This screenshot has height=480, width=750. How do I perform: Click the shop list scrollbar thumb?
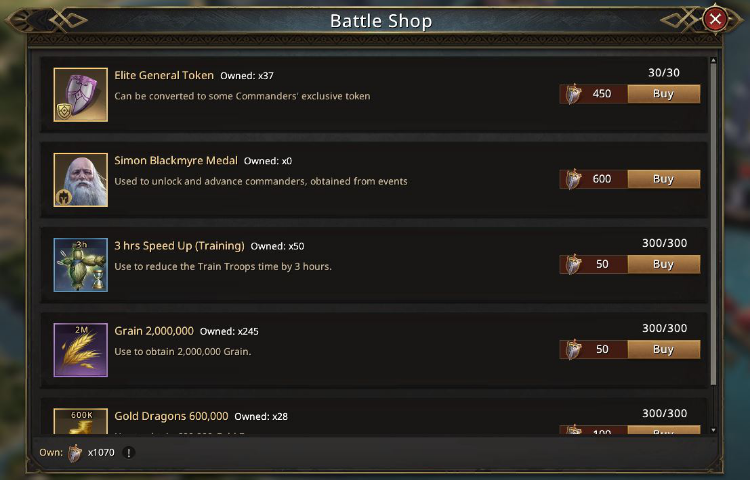point(713,225)
